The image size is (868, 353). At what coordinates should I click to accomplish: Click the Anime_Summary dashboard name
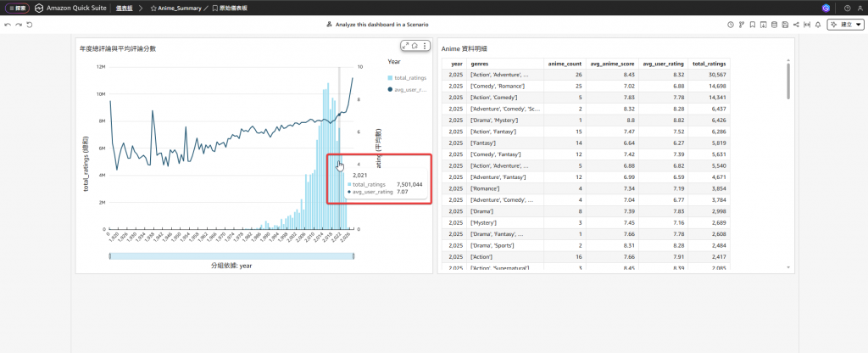[180, 8]
